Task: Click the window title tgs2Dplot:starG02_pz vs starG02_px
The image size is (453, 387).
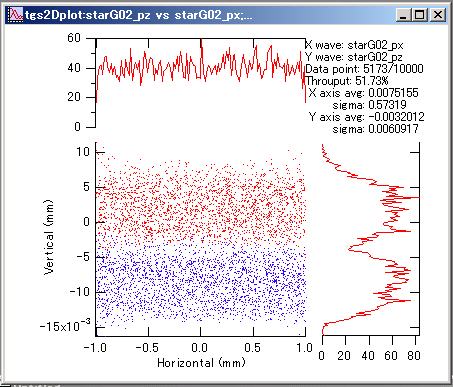Action: 138,15
